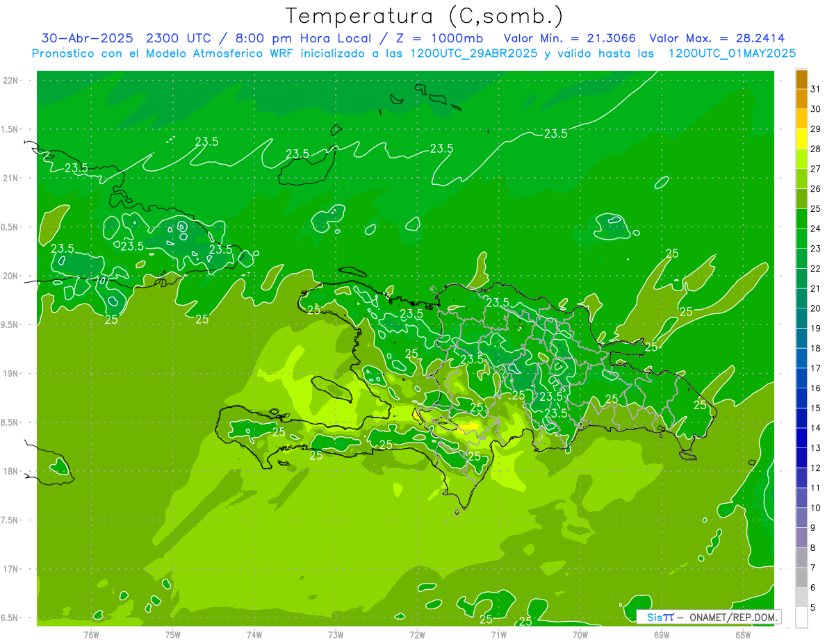Click the colorbar label '24'
Viewport: 834px width, 644px height.
point(816,229)
